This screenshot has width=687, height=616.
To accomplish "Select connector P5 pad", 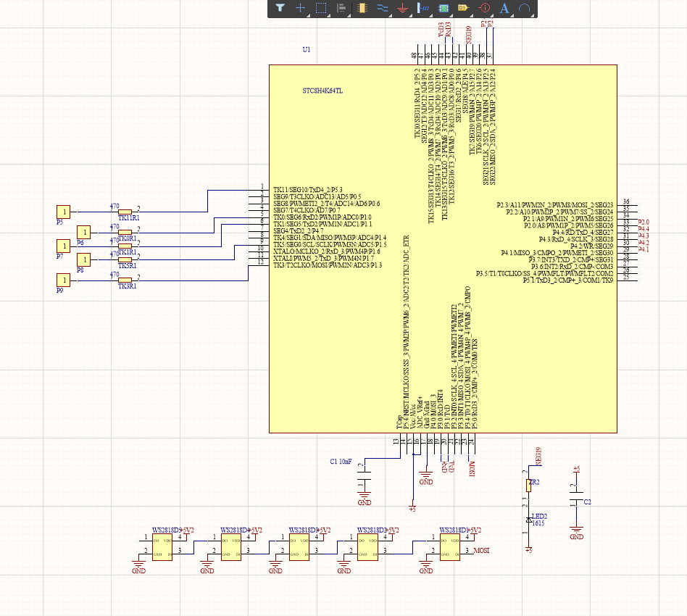I will tap(64, 212).
